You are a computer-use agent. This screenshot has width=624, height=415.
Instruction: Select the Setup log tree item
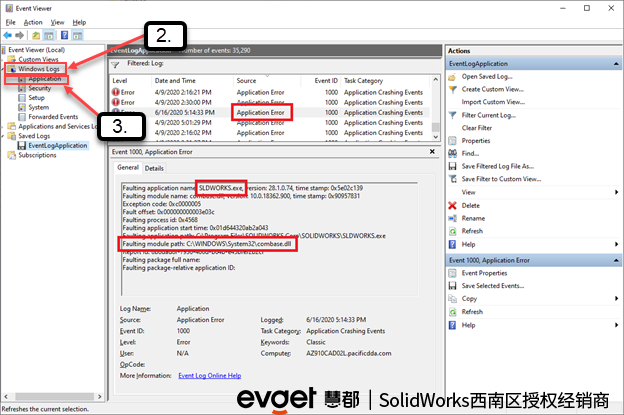[x=36, y=98]
